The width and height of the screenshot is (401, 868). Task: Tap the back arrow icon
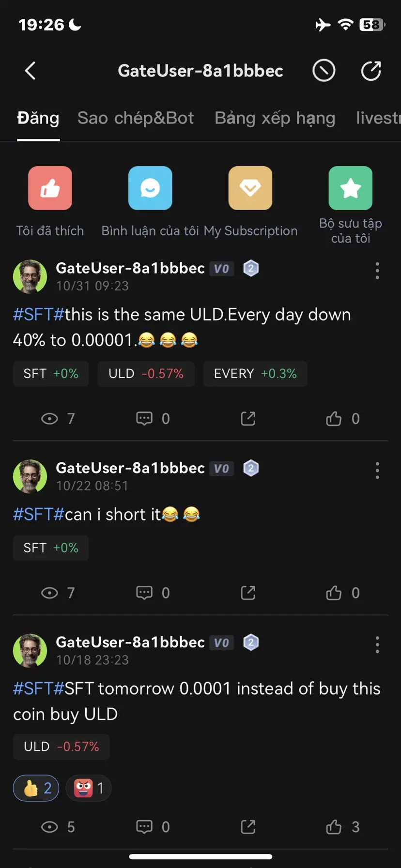click(x=30, y=71)
